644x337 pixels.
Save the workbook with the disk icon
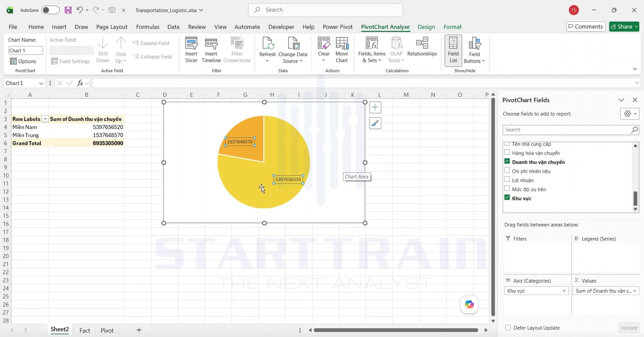(68, 10)
